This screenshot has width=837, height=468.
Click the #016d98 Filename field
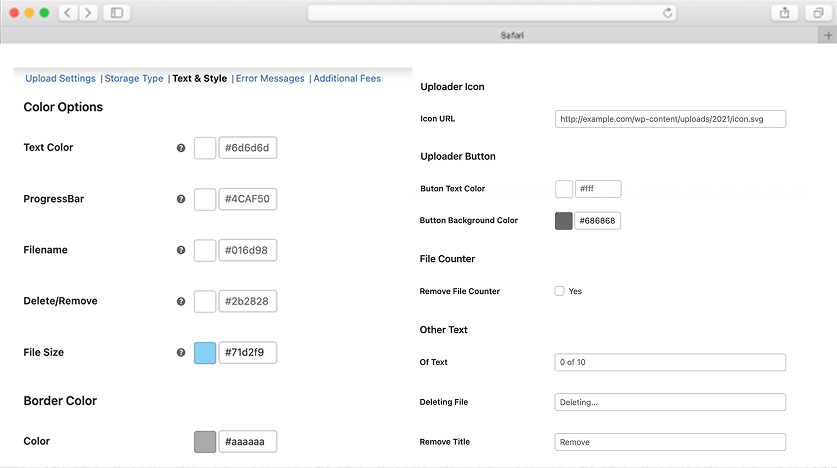(248, 250)
